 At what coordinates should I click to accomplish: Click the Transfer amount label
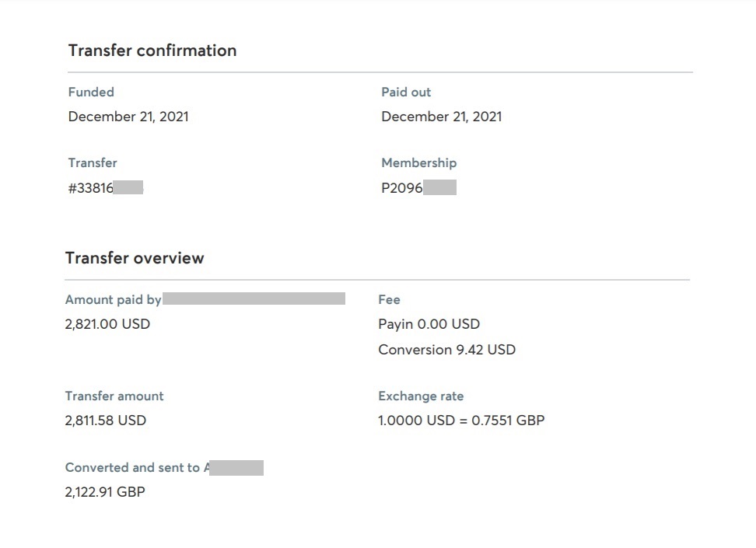tap(114, 396)
